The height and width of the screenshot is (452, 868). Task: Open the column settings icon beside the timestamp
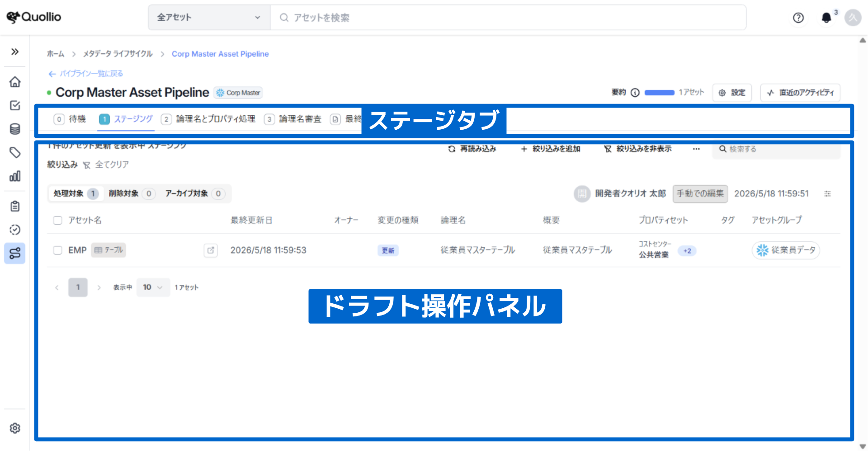pos(827,193)
